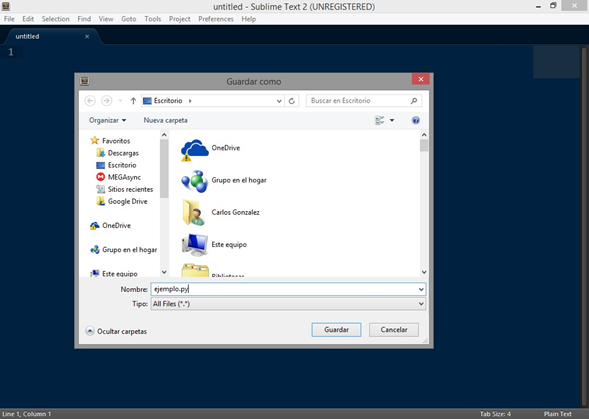589x419 pixels.
Task: Click Escritorio icon in sidebar favorites
Action: pyautogui.click(x=100, y=165)
